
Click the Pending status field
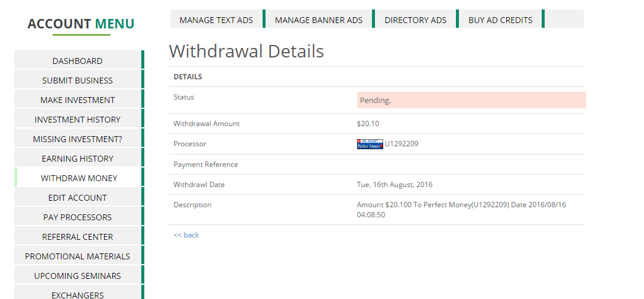pyautogui.click(x=471, y=100)
